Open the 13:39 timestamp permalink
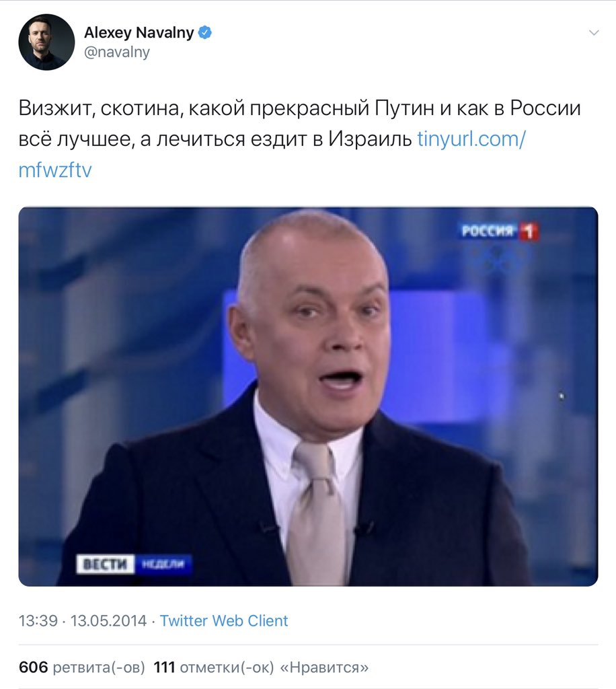 [38, 620]
